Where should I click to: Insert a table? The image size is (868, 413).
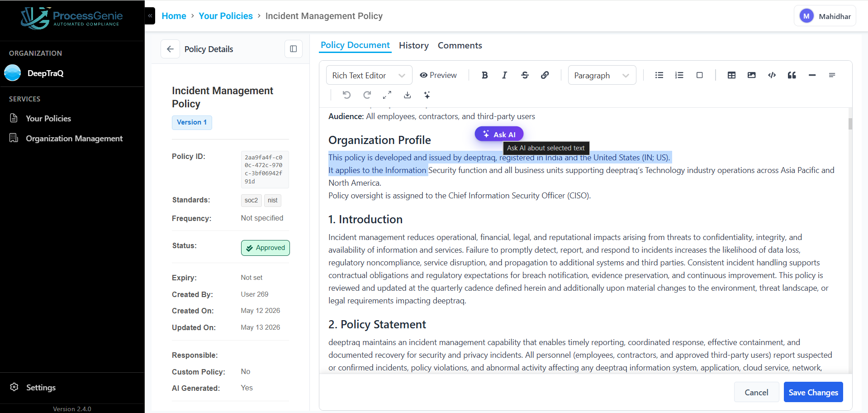731,75
